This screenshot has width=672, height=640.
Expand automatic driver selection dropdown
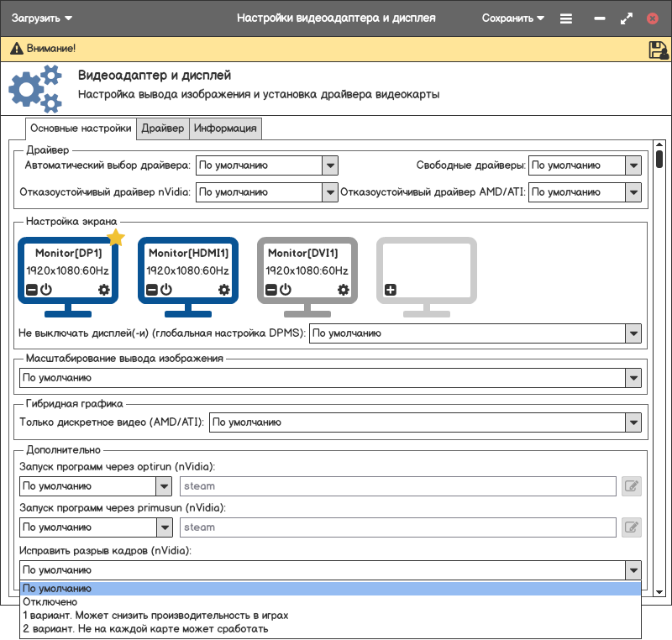click(x=330, y=165)
